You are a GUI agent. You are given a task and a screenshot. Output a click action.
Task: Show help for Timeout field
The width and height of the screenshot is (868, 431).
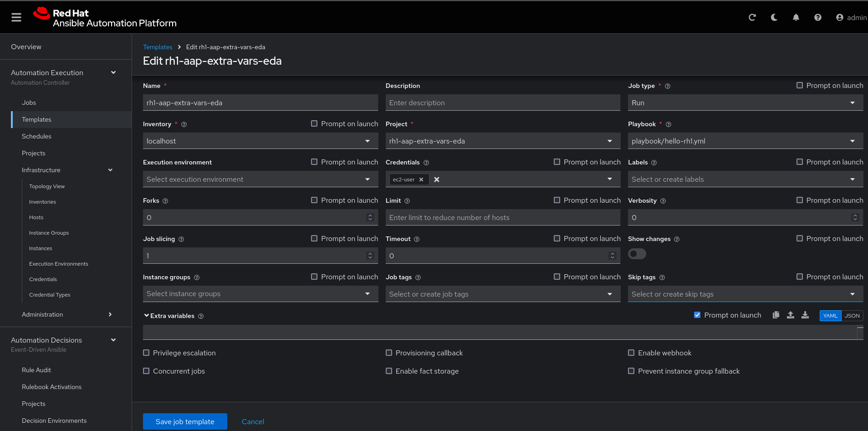(417, 239)
